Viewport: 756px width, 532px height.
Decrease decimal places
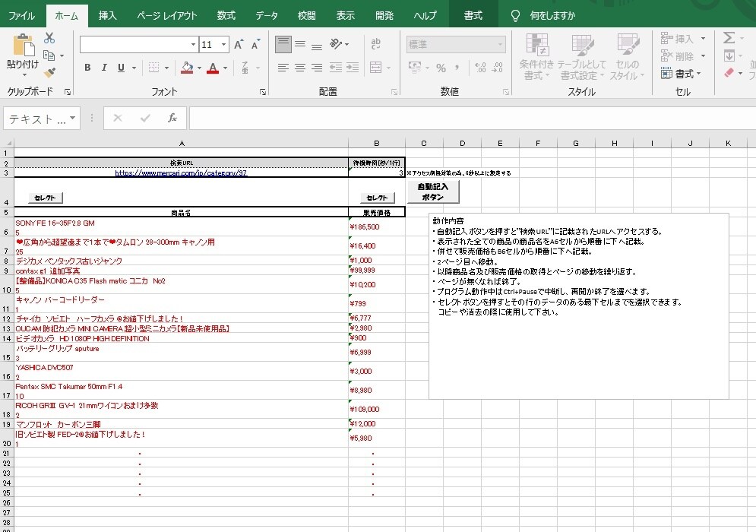497,68
